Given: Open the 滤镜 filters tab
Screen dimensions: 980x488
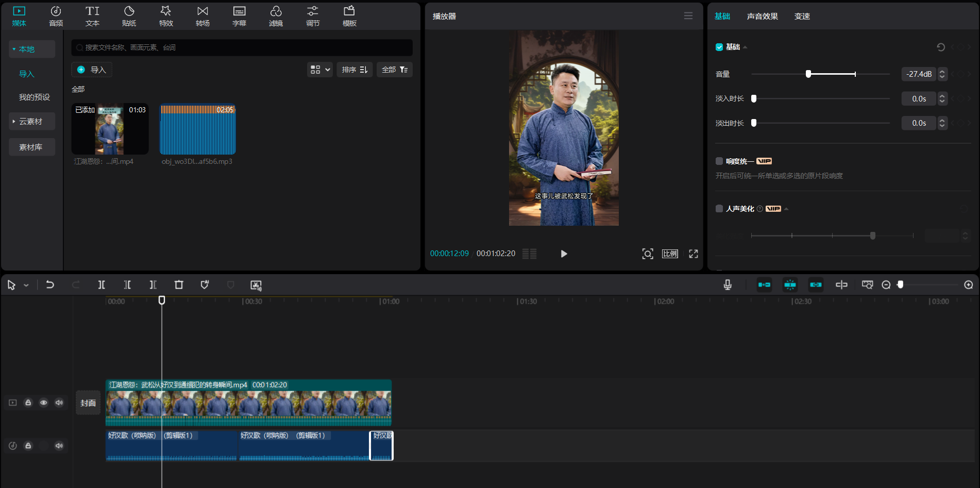Looking at the screenshot, I should (x=276, y=16).
